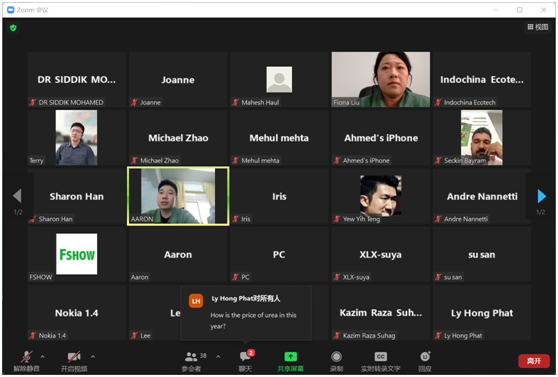Leave meeting with red button

(x=534, y=361)
